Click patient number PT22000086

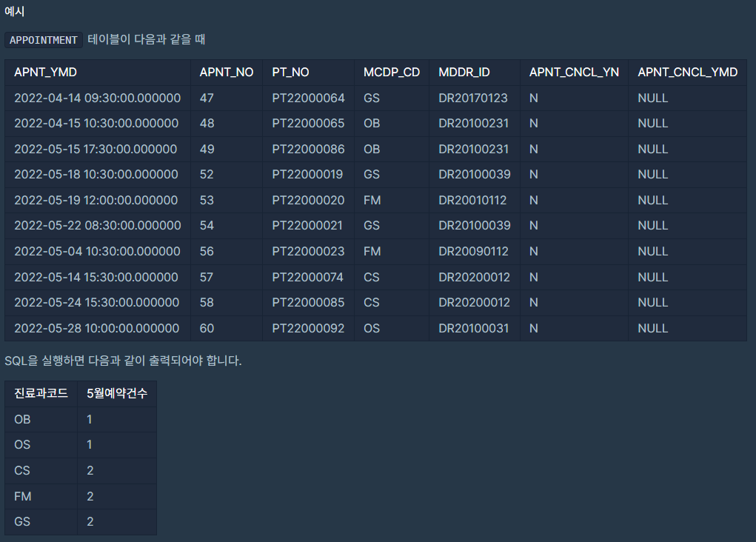[x=308, y=149]
